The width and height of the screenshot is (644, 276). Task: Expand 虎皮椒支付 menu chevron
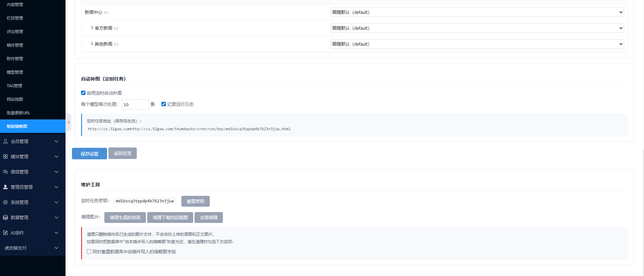point(56,248)
